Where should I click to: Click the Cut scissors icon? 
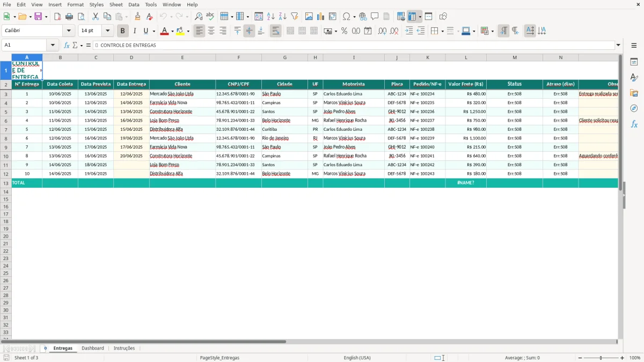point(96,17)
